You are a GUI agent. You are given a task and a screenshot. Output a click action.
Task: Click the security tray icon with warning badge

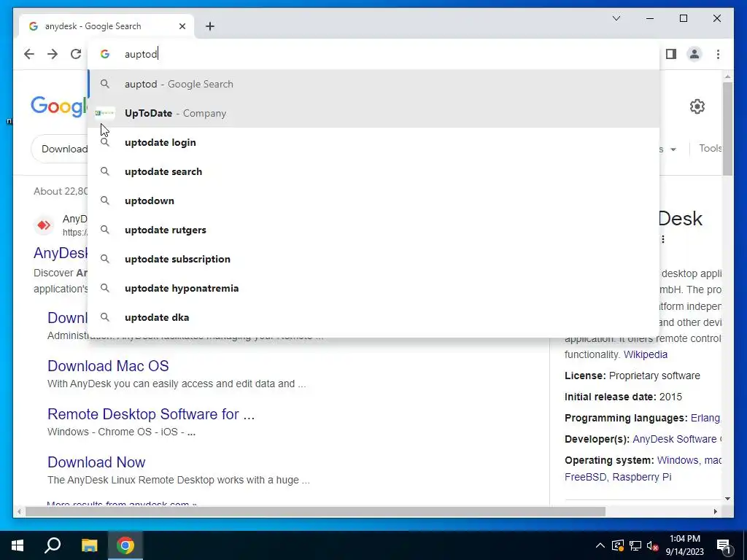[618, 545]
